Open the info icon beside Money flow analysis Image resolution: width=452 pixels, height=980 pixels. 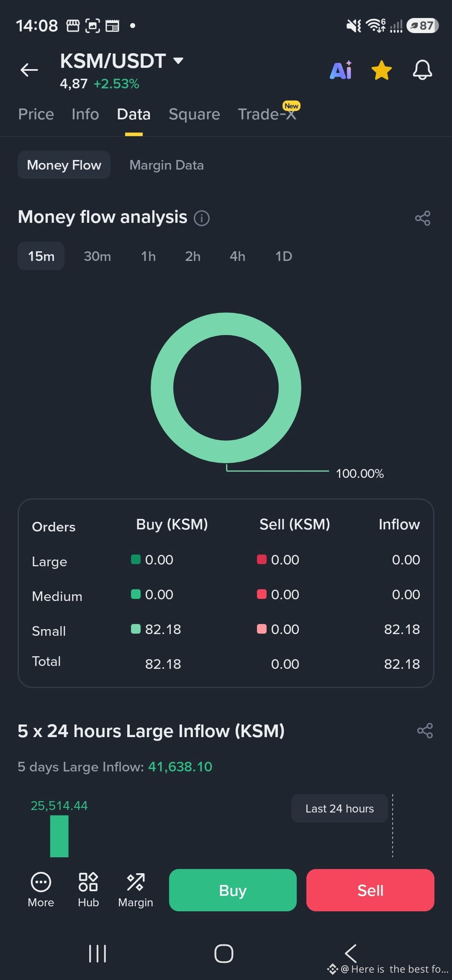tap(202, 218)
